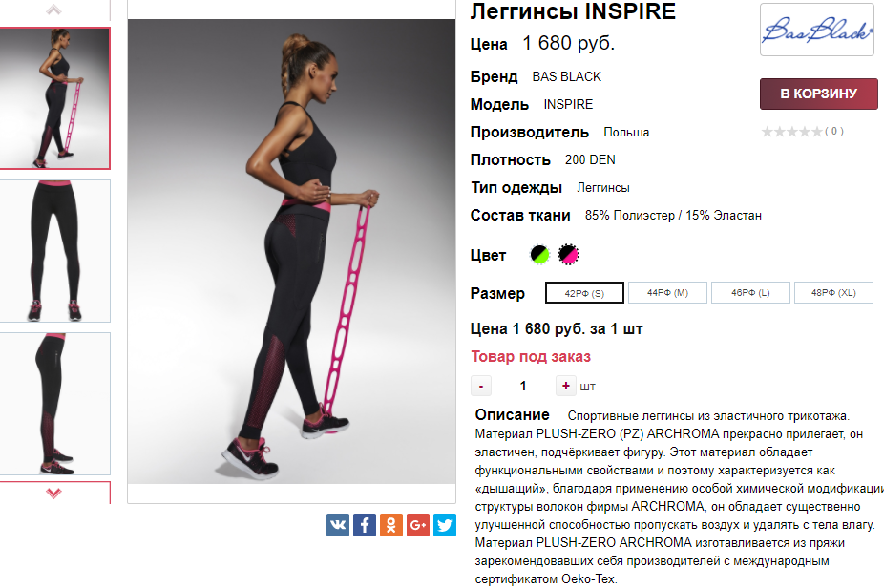Screen dimensions: 884x588
Task: Choose size 48РФ (XL)
Action: (833, 293)
